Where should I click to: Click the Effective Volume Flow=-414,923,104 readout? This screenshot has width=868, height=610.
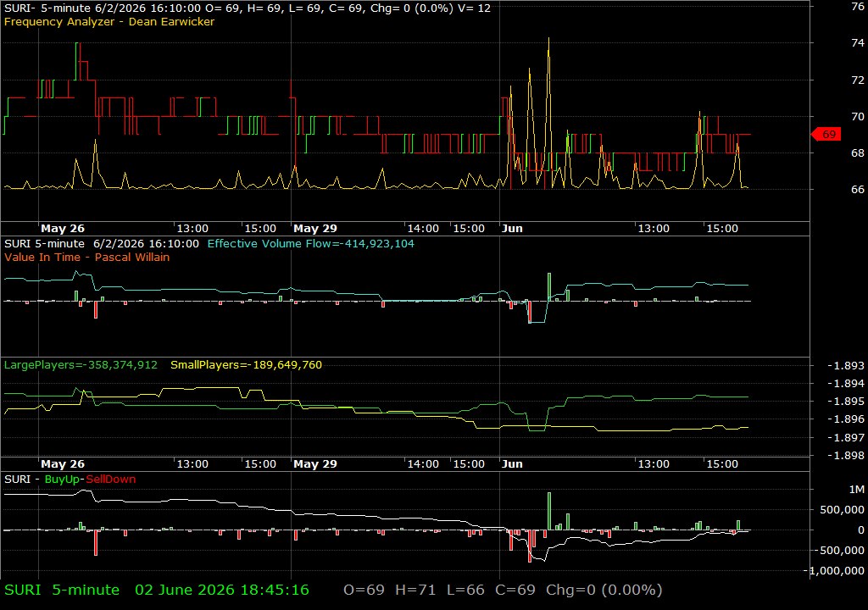pyautogui.click(x=310, y=243)
